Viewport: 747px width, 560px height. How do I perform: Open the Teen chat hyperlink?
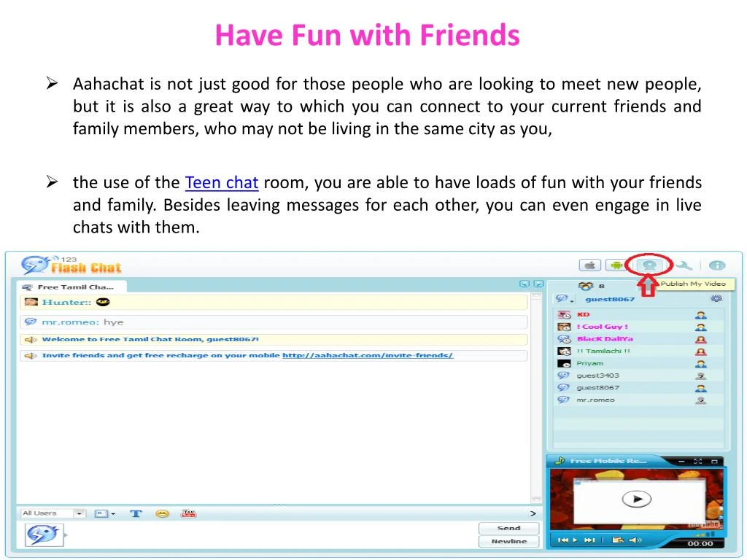coord(222,182)
